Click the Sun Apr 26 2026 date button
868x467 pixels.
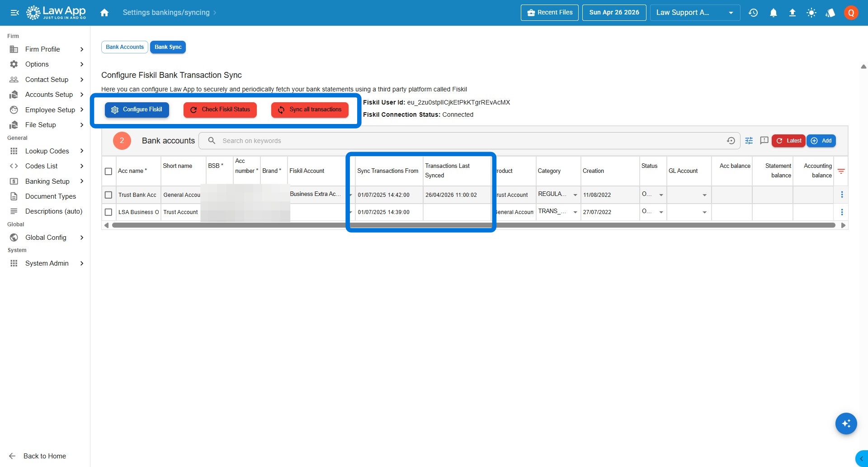tap(614, 13)
